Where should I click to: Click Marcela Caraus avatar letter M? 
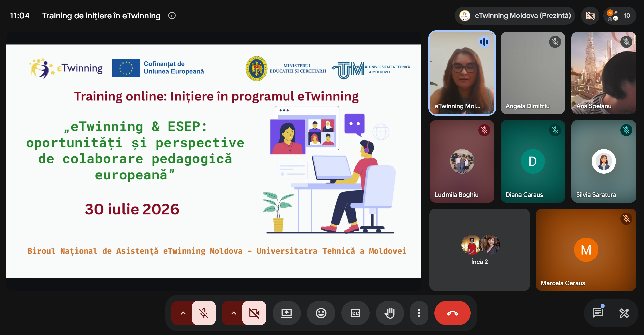pyautogui.click(x=586, y=250)
